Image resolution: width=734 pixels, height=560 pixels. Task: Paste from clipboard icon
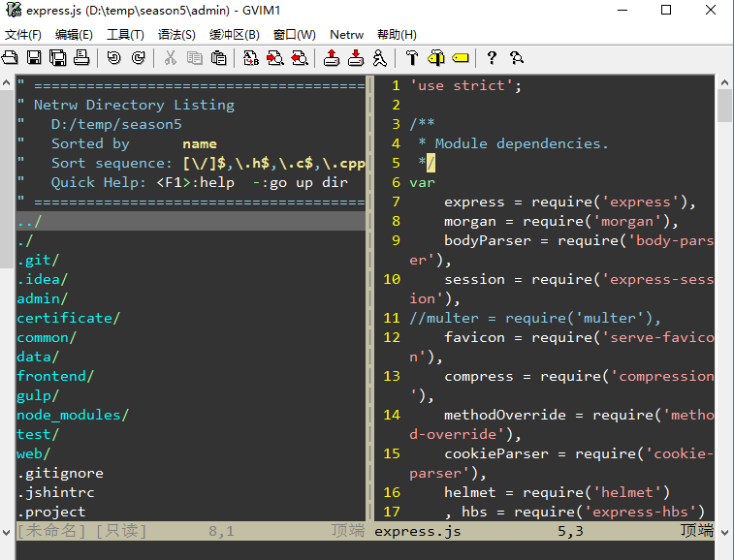(218, 57)
